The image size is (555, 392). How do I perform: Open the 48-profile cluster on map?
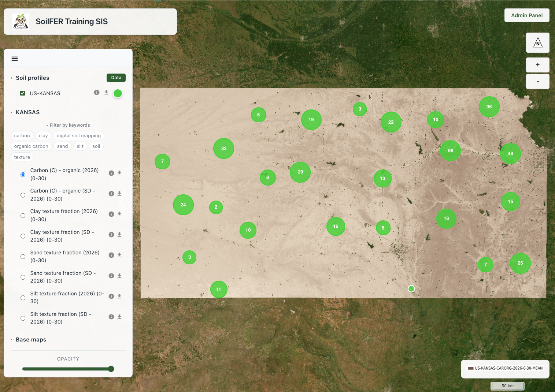[510, 154]
